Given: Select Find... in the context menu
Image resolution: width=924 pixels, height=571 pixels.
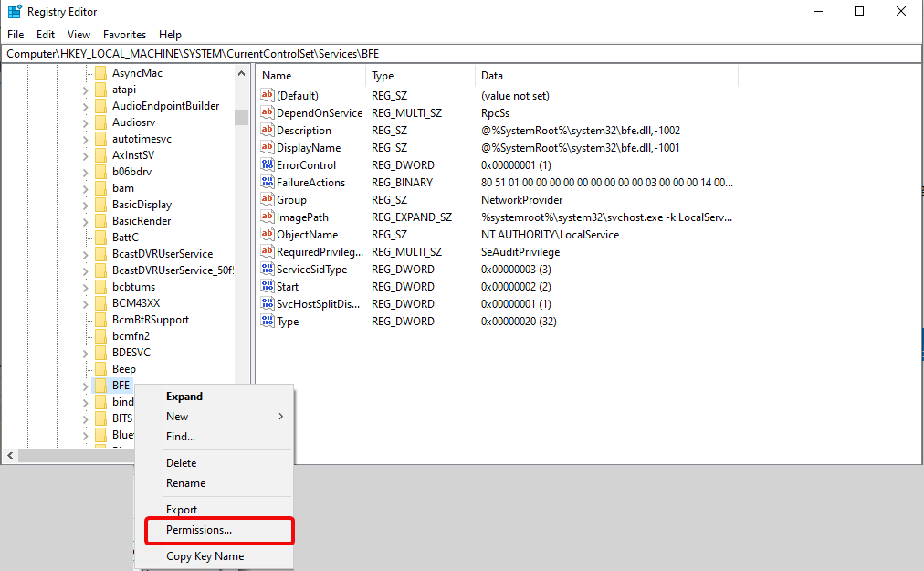Looking at the screenshot, I should [214, 437].
